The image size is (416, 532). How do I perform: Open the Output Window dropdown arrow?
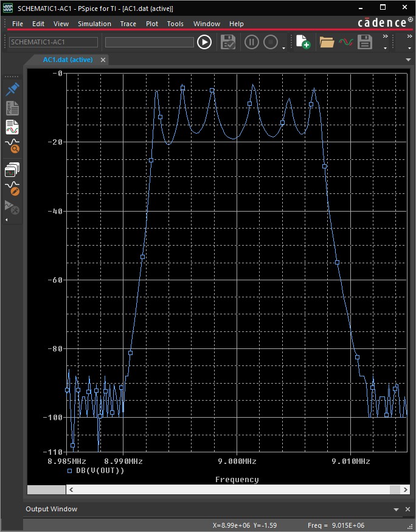(x=396, y=510)
